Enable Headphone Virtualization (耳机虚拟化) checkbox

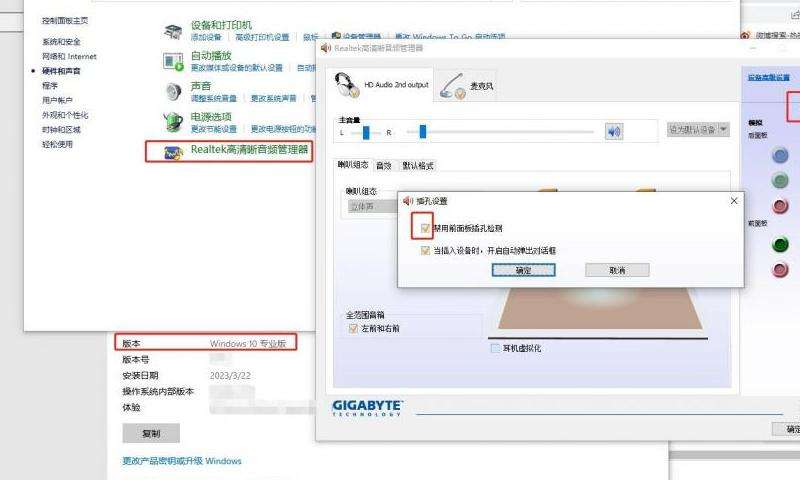click(494, 348)
